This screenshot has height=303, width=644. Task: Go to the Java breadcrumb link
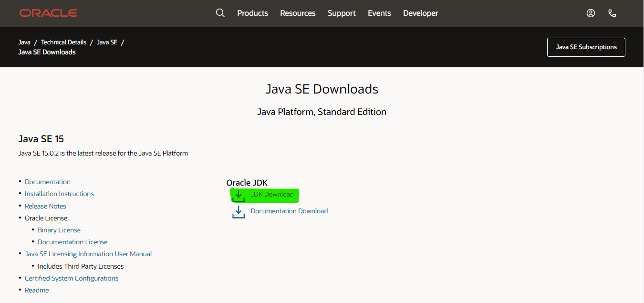pos(24,42)
